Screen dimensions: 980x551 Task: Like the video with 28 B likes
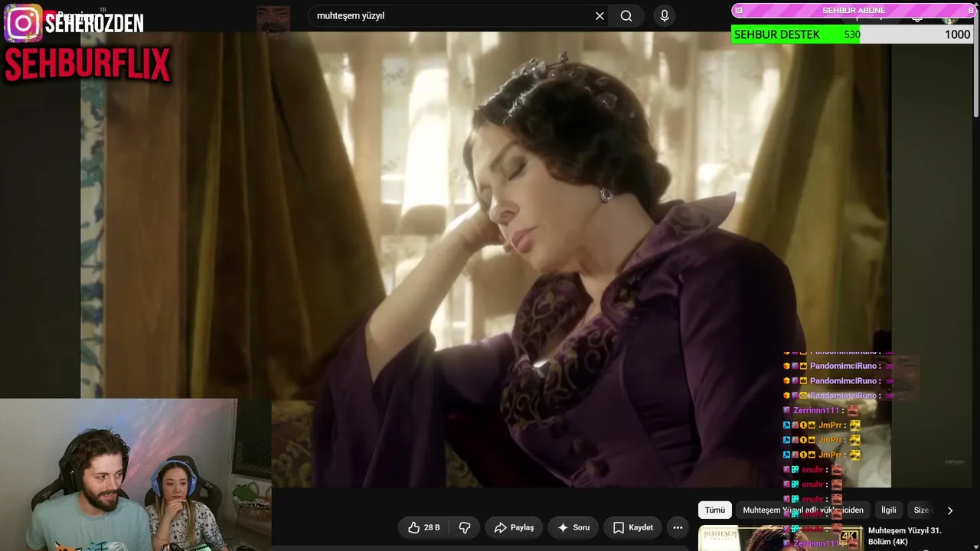(423, 527)
